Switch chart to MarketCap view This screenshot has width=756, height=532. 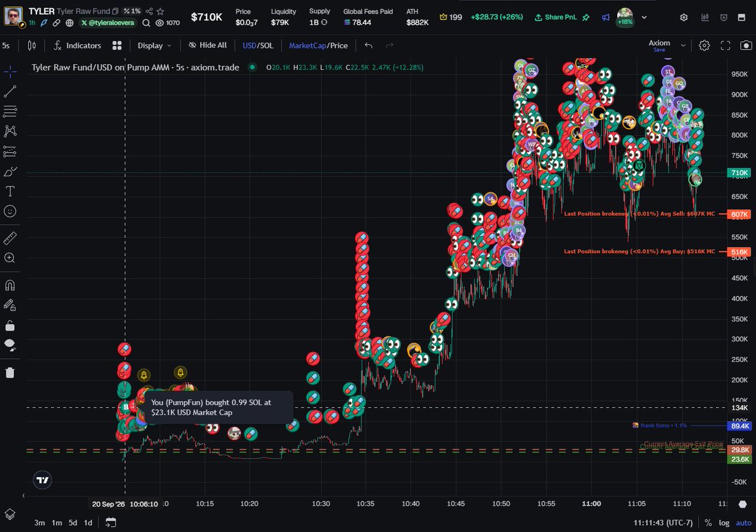pos(307,45)
